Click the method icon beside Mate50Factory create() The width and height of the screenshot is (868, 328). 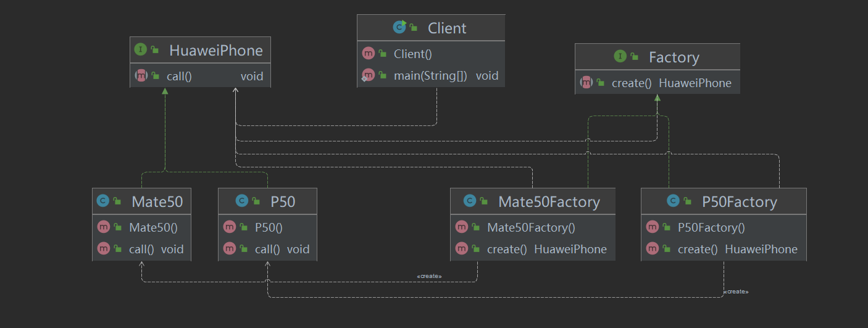coord(461,250)
